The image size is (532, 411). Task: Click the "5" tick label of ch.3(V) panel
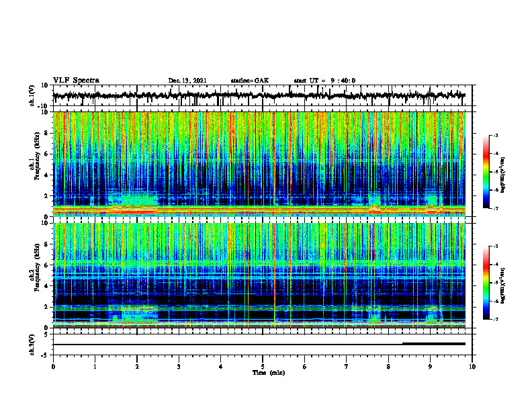point(46,334)
